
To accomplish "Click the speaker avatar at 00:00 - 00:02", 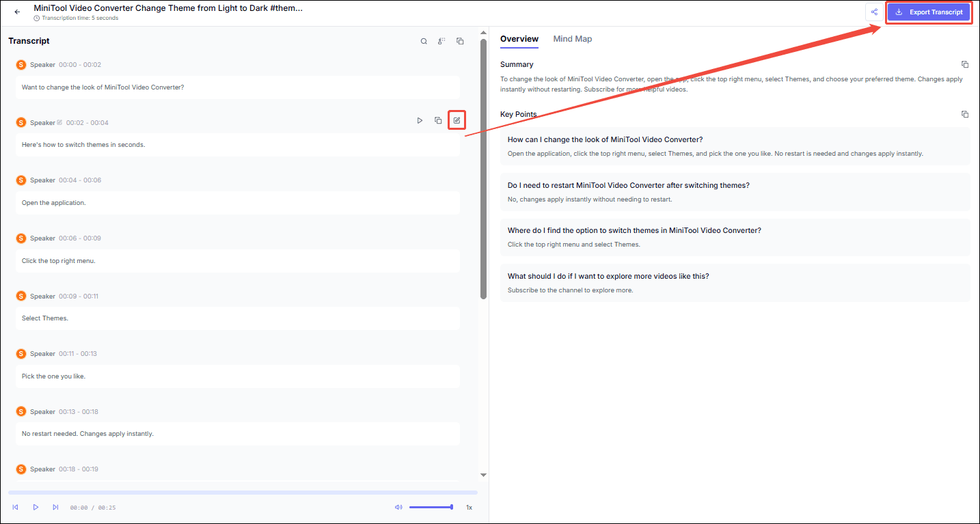I will coord(21,64).
